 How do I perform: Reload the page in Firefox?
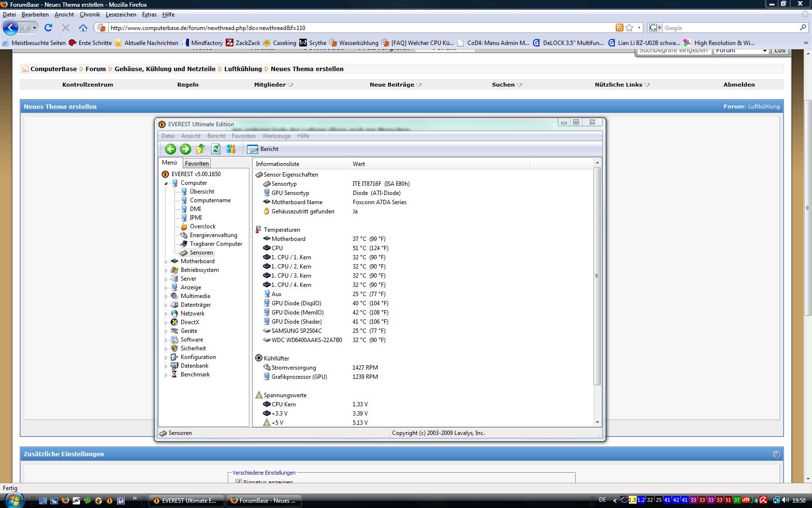point(48,28)
